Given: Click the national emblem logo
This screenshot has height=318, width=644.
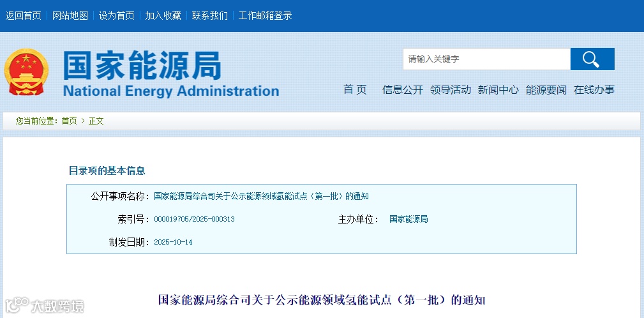Looking at the screenshot, I should pos(26,72).
